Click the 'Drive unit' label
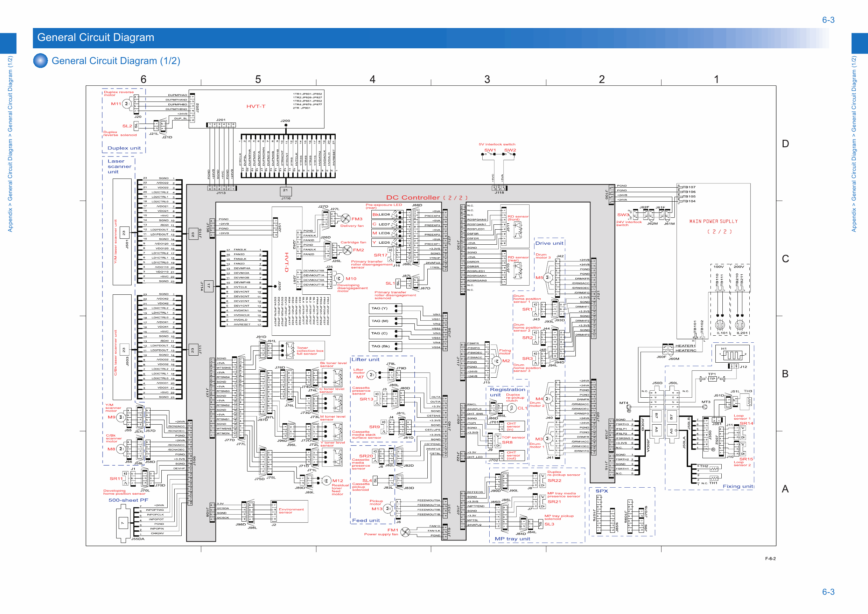 point(549,243)
